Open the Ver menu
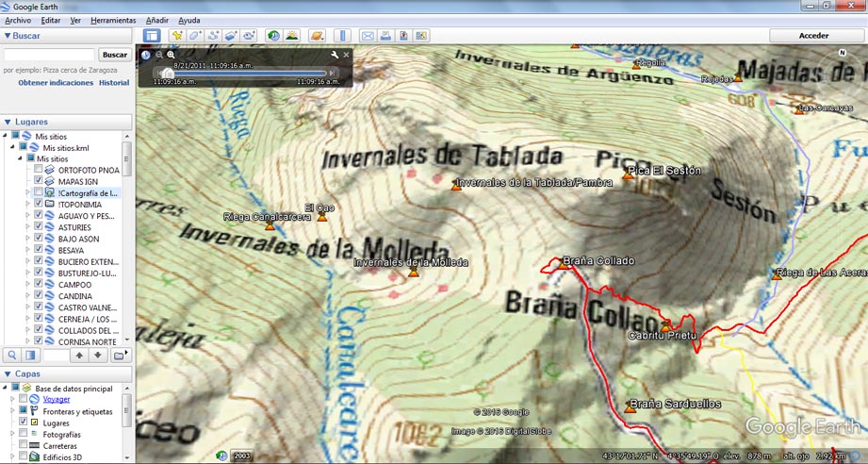This screenshot has height=464, width=868. tap(75, 21)
